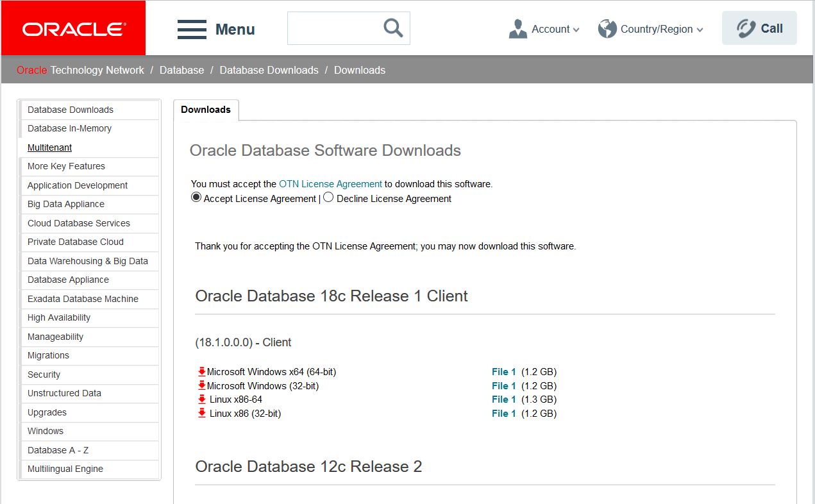The height and width of the screenshot is (504, 815).
Task: Click download arrow for Microsoft Windows x64
Action: tap(202, 372)
